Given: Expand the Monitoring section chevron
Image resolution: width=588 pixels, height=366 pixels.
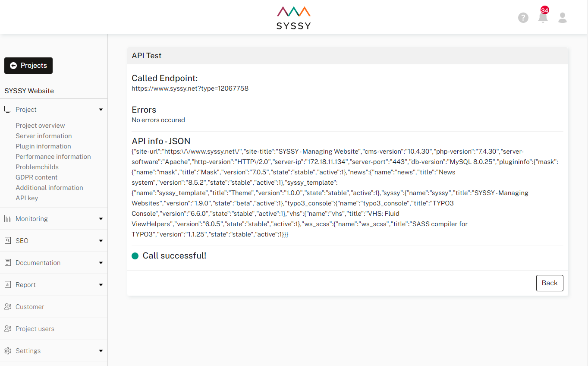Looking at the screenshot, I should click(x=101, y=218).
